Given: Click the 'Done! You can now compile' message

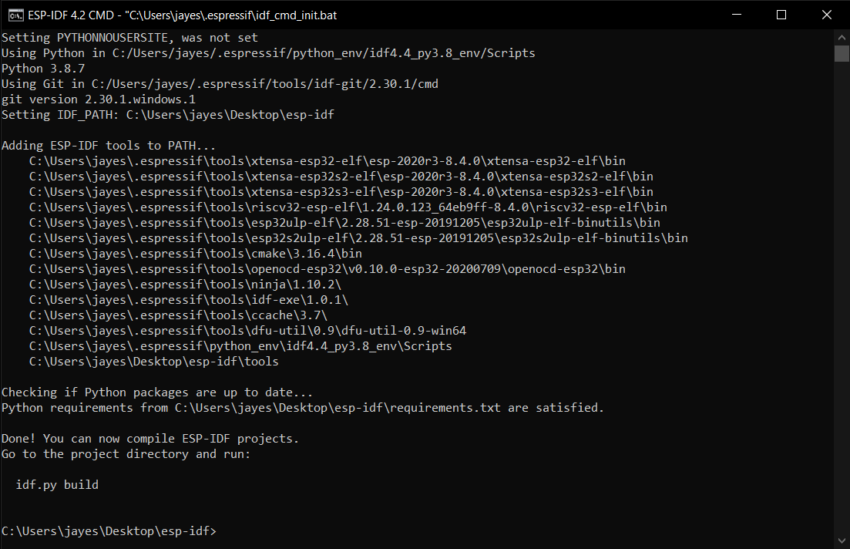Looking at the screenshot, I should pyautogui.click(x=150, y=439).
